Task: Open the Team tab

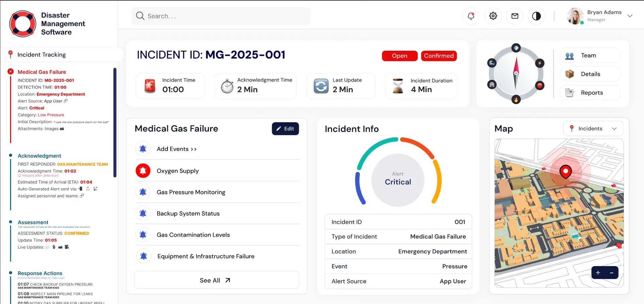Action: 590,55
